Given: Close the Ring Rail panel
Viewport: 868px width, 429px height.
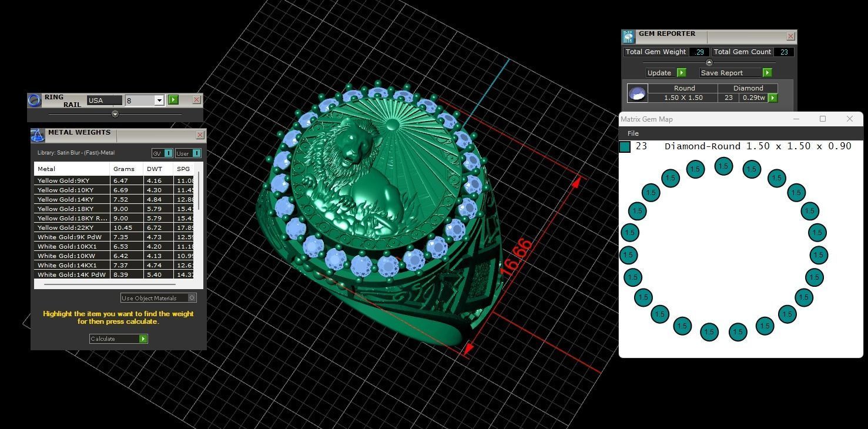Looking at the screenshot, I should tap(197, 100).
